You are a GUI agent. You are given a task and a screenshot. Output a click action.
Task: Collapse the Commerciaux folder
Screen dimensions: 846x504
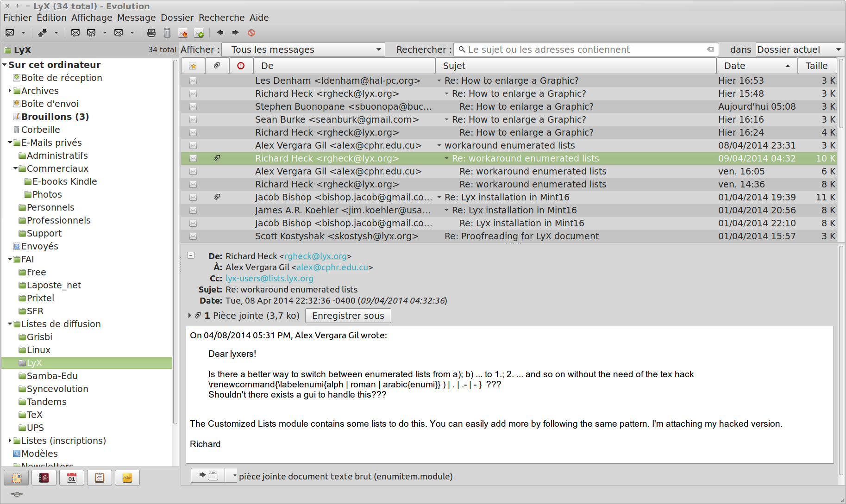(x=15, y=168)
